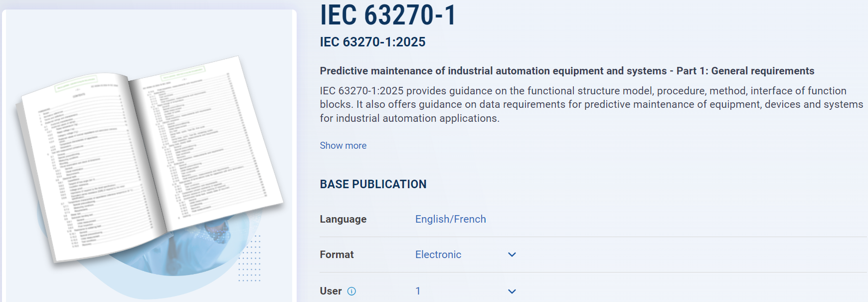868x302 pixels.
Task: Click the dotted pattern below the book
Action: point(249,260)
